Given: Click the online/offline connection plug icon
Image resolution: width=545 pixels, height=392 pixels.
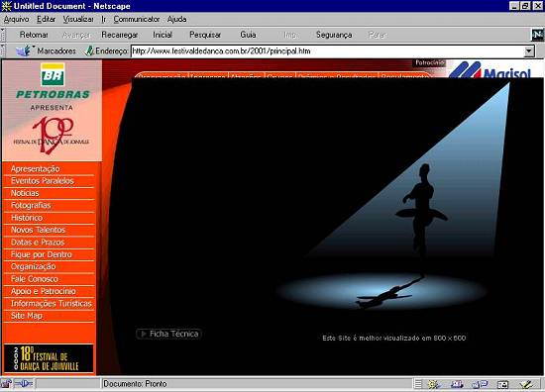Looking at the screenshot, I should pos(24,384).
